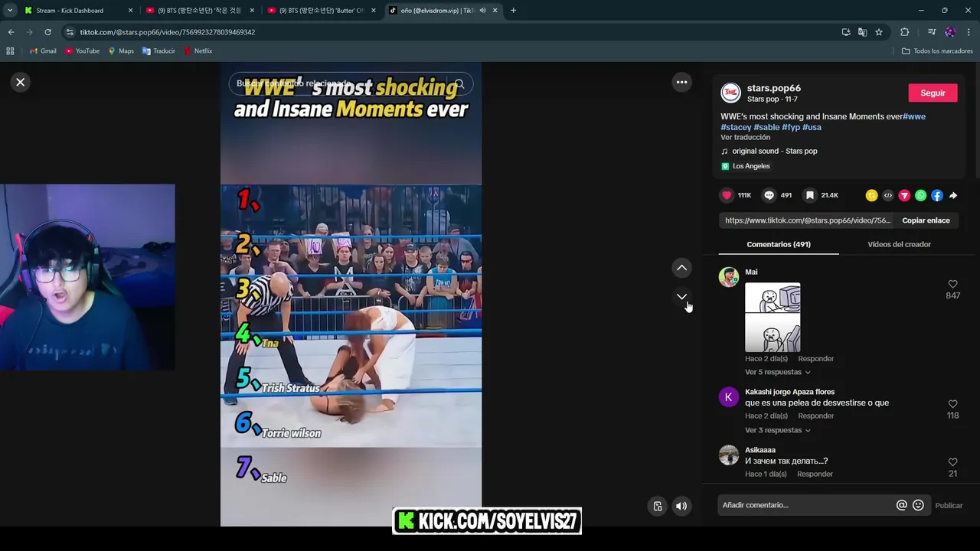Switch to Videos del creador tab
Viewport: 980px width, 551px height.
click(899, 244)
